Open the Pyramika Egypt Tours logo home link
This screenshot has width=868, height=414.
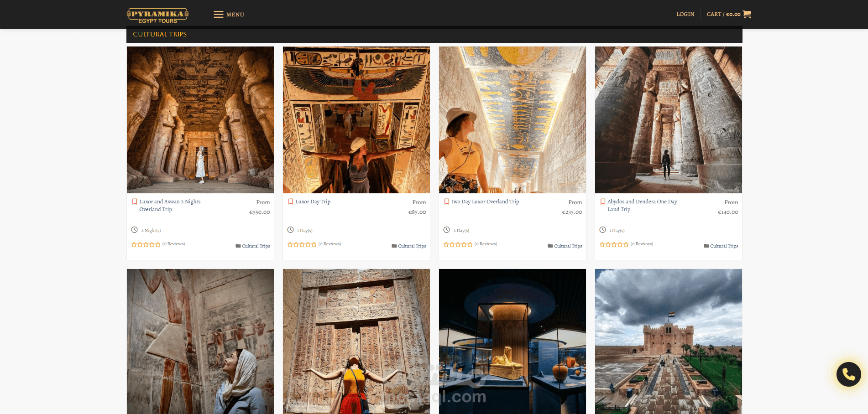pos(157,15)
